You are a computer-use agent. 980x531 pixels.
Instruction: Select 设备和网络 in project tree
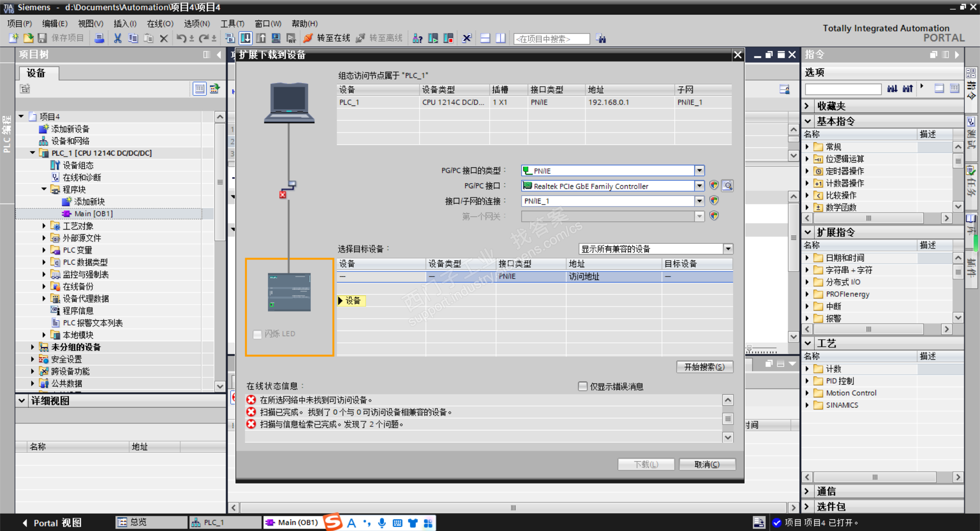coord(70,141)
